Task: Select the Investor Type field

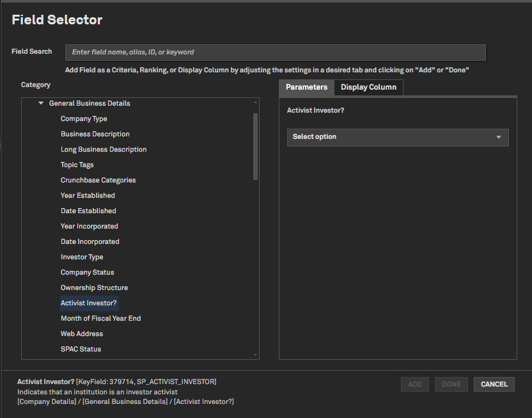Action: [82, 257]
